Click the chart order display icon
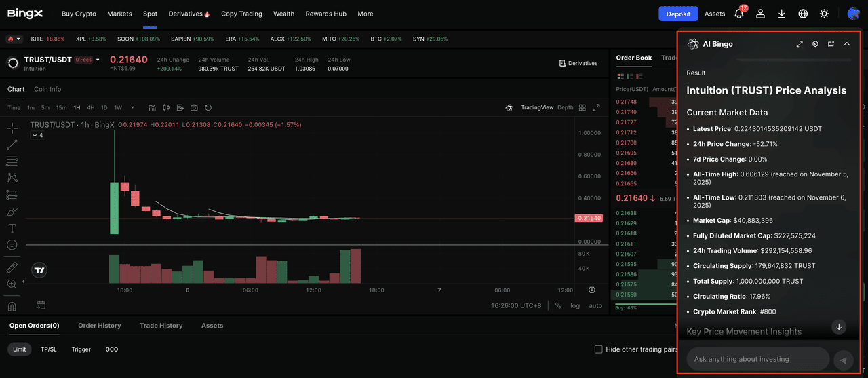 tap(180, 107)
